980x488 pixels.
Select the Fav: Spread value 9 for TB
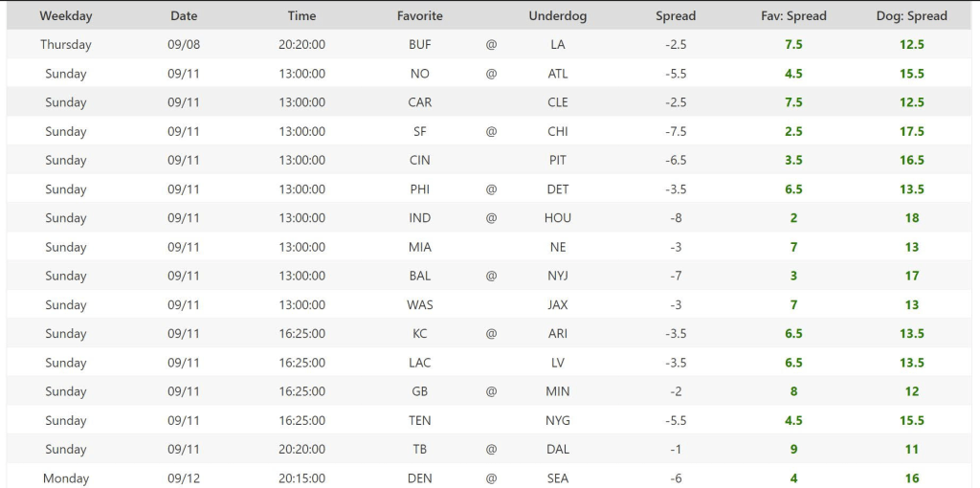point(793,449)
